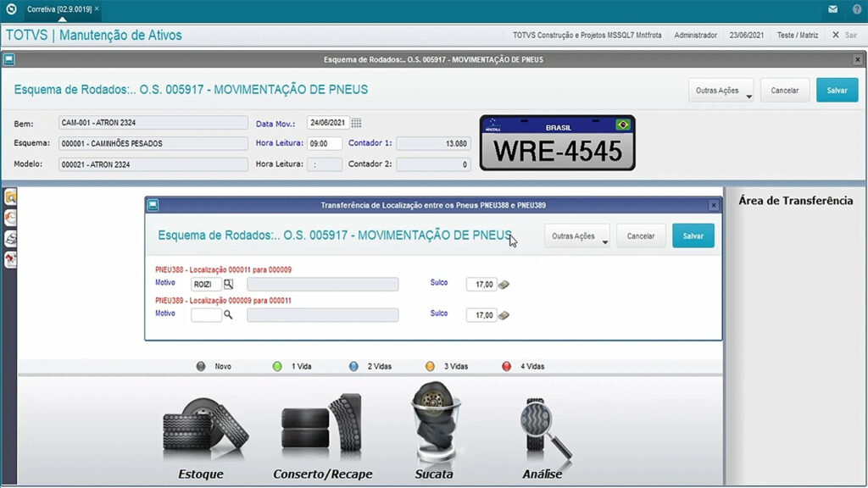Click the clock history sidebar icon
Viewport: 868px width, 488px height.
pyautogui.click(x=10, y=218)
